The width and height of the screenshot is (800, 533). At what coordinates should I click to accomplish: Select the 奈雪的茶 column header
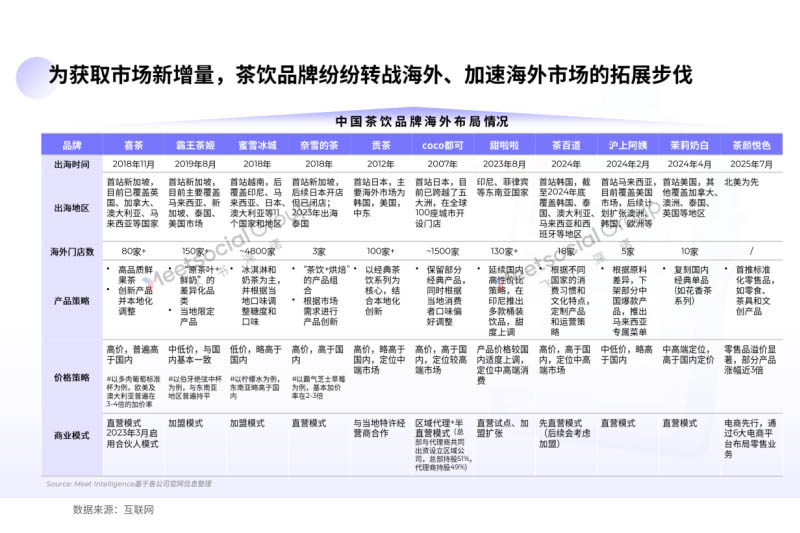[318, 145]
